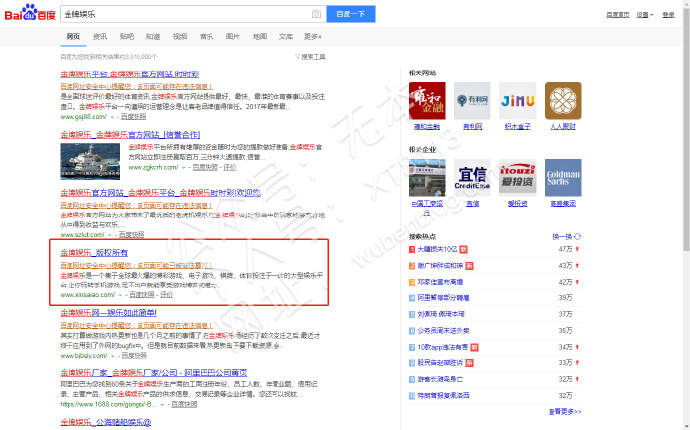690x430 pixels.
Task: Open result title ending with [信誉合作]
Action: [x=130, y=135]
